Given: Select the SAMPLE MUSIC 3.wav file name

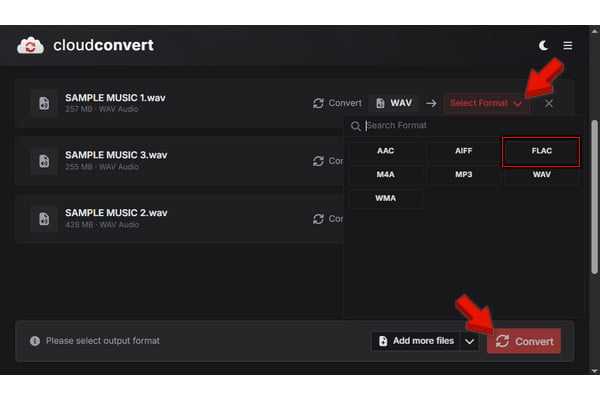Looking at the screenshot, I should (x=116, y=155).
